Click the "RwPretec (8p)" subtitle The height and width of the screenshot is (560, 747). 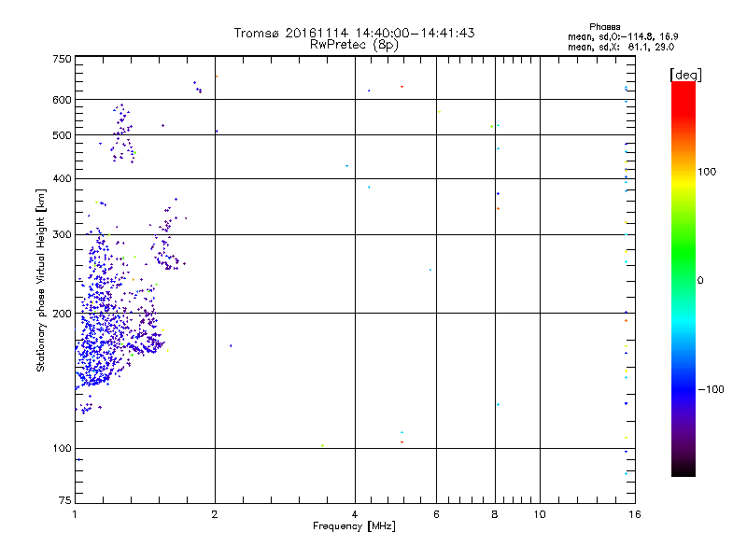(354, 45)
